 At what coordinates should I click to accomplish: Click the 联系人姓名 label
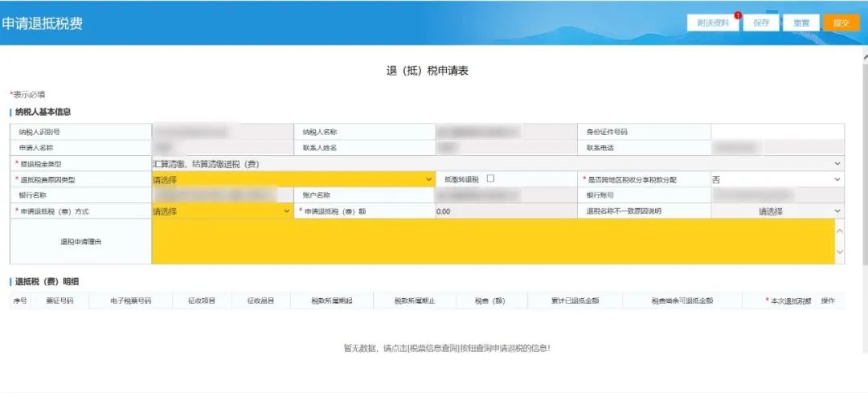pos(319,148)
